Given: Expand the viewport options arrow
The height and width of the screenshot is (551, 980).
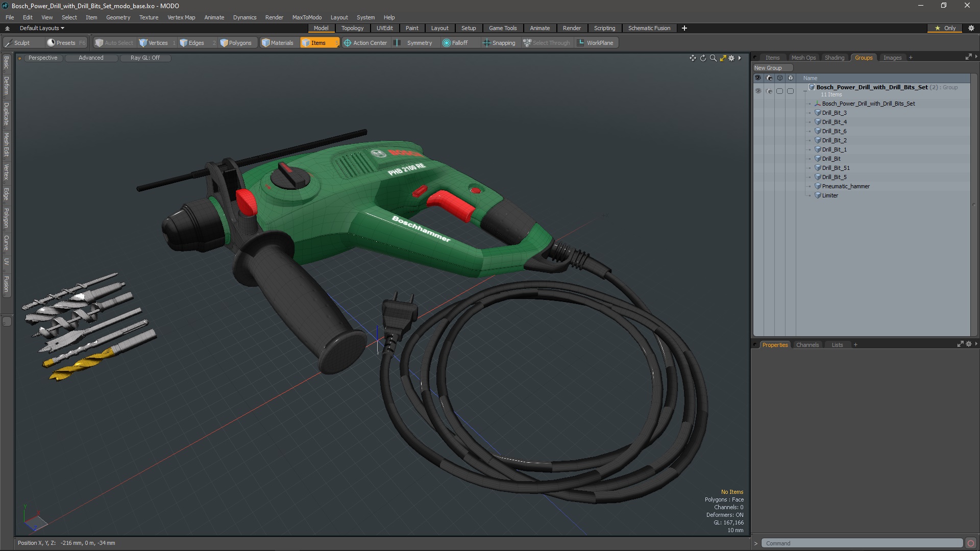Looking at the screenshot, I should (740, 58).
